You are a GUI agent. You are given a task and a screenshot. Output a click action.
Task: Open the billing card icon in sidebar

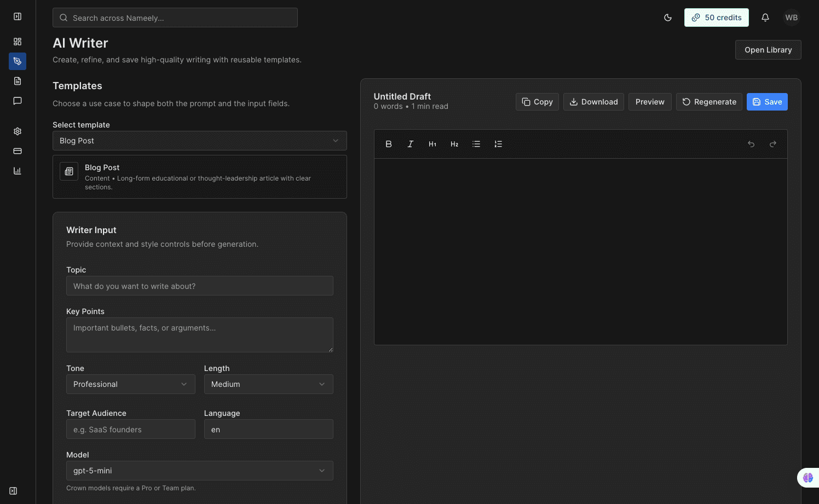18,151
